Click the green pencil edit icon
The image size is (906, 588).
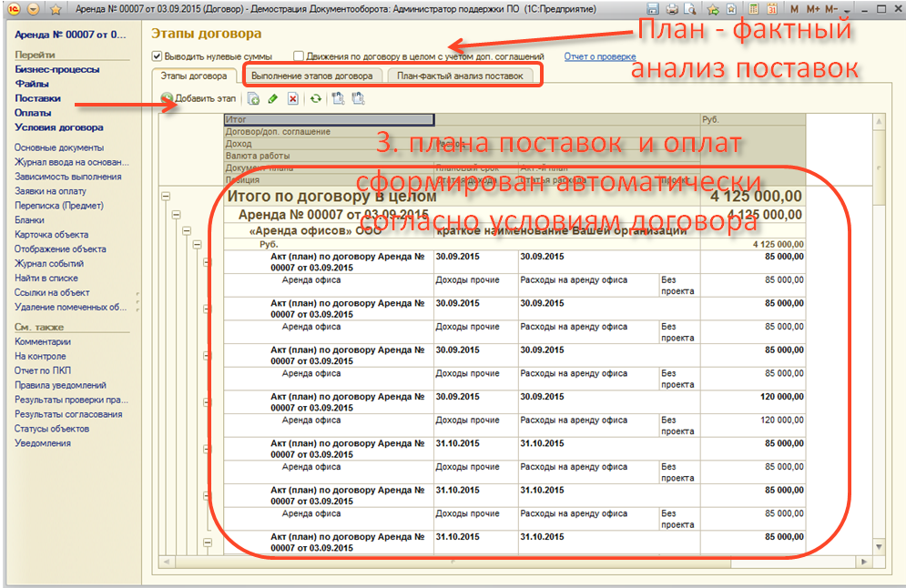273,98
